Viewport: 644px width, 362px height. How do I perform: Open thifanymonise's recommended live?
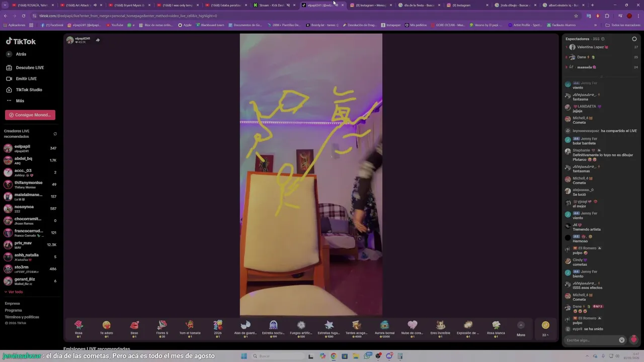pyautogui.click(x=30, y=185)
